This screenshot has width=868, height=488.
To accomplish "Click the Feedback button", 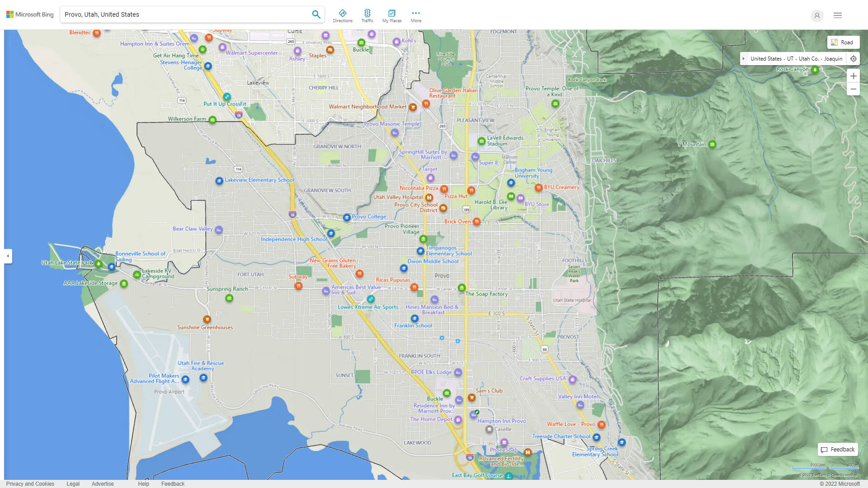I will [x=837, y=449].
